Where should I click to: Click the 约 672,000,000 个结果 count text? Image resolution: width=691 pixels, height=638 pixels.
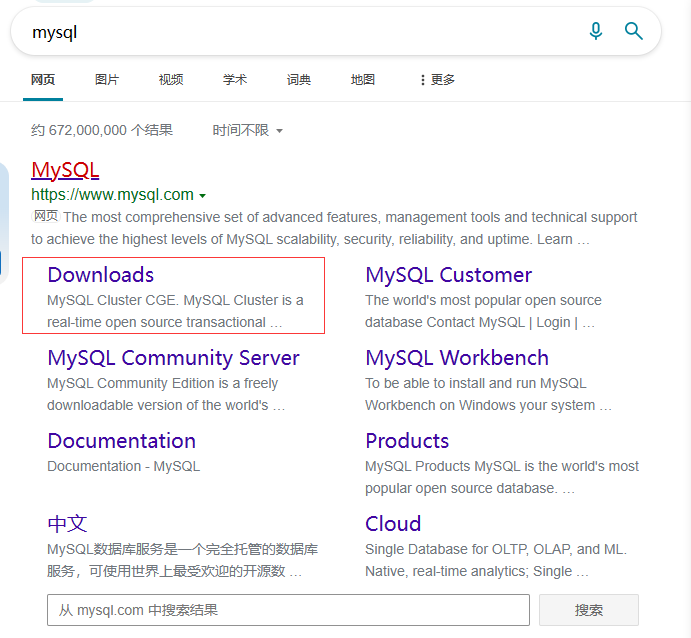point(102,130)
